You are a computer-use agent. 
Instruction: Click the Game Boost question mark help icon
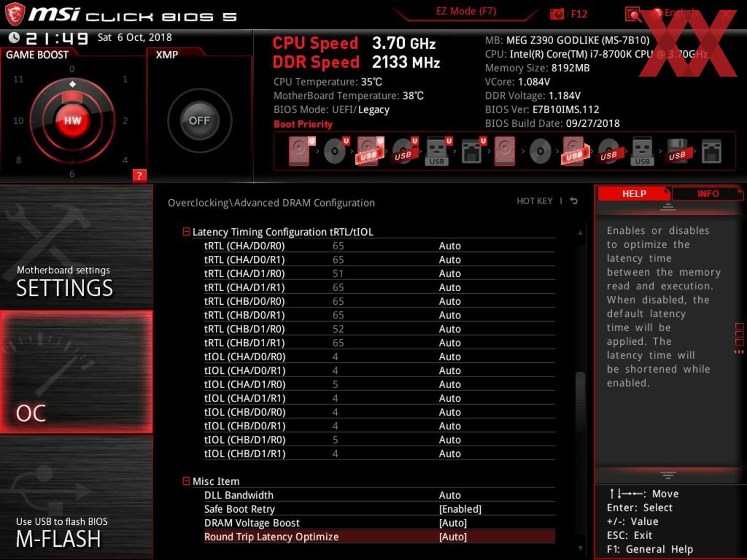(139, 175)
